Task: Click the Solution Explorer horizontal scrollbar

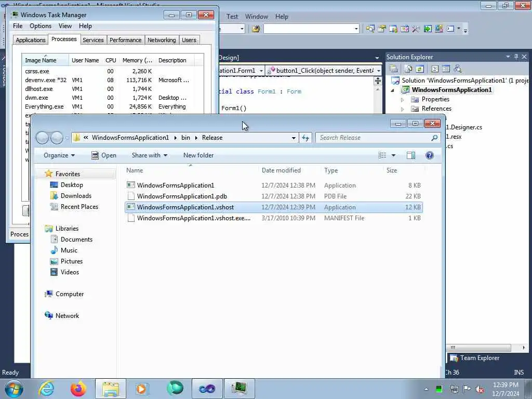Action: pyautogui.click(x=480, y=348)
